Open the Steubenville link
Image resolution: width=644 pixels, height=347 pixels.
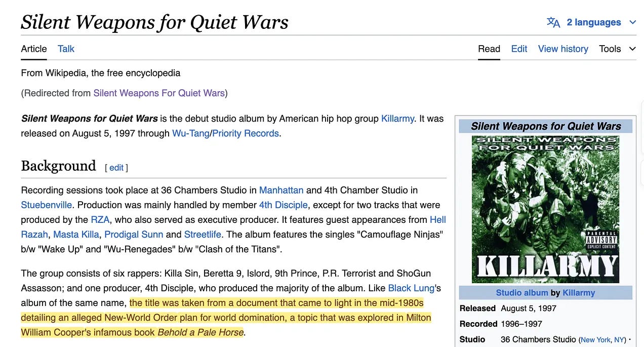[x=47, y=205]
